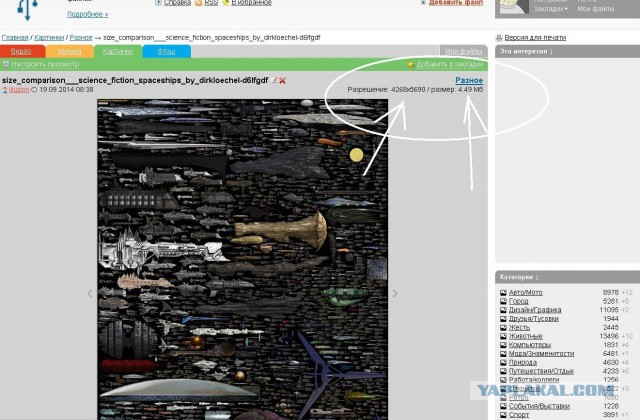The height and width of the screenshot is (420, 640).
Task: Click the count 11095 in the Дизайн/Графика row
Action: tap(609, 310)
